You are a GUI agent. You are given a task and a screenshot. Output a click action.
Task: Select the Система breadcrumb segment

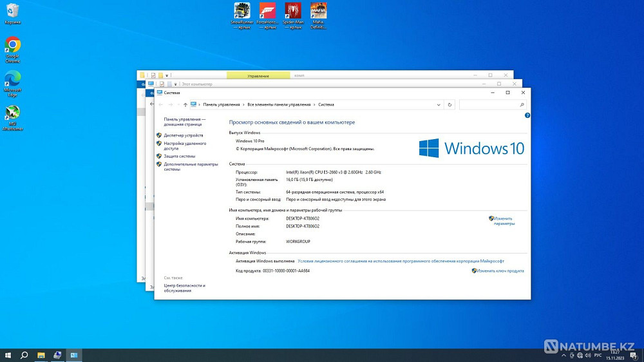(326, 105)
